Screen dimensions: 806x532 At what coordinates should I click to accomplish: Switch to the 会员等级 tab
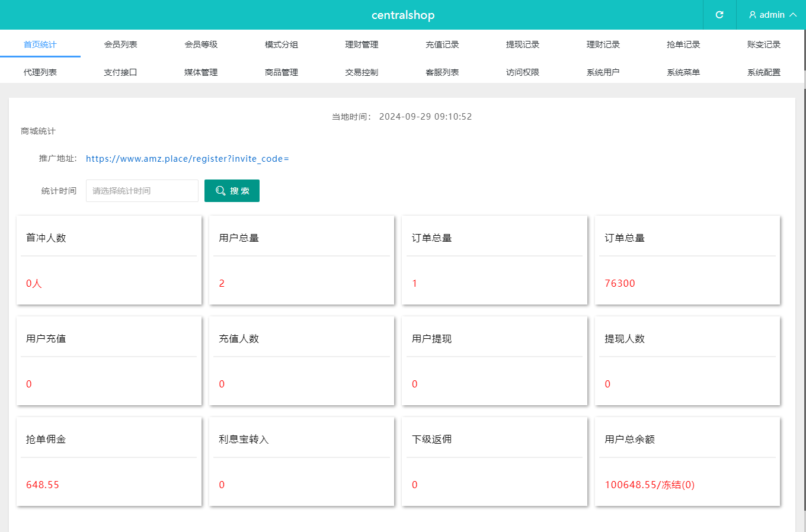[201, 44]
